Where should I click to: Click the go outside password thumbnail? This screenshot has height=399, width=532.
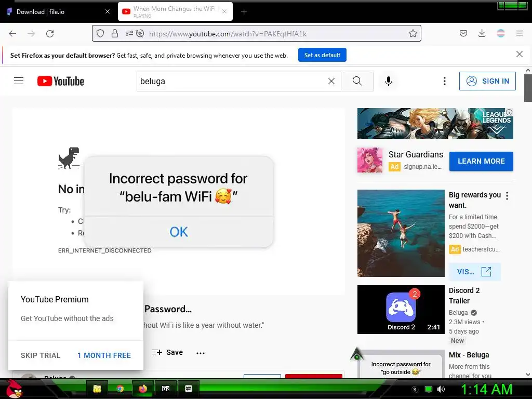pos(401,364)
